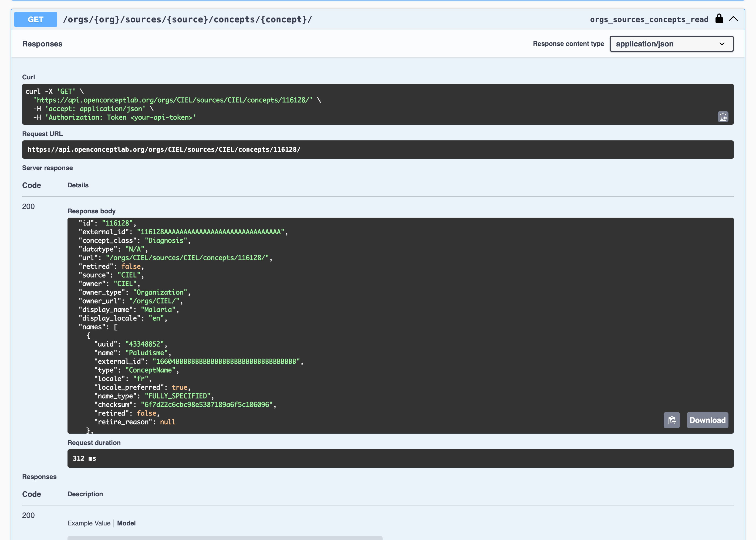Click the "locale_preferred": true line

pos(143,387)
